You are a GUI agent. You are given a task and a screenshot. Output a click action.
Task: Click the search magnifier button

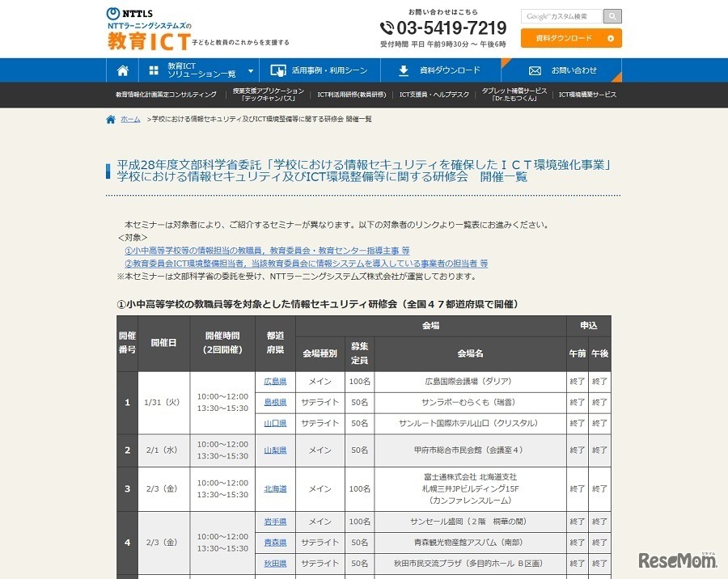[612, 16]
